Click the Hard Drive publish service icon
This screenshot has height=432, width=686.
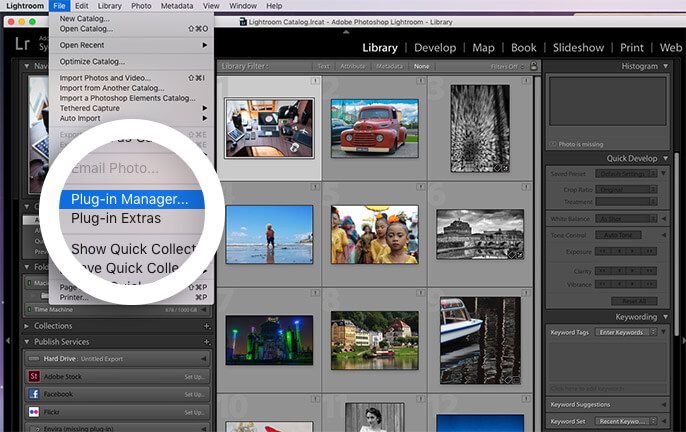coord(34,358)
